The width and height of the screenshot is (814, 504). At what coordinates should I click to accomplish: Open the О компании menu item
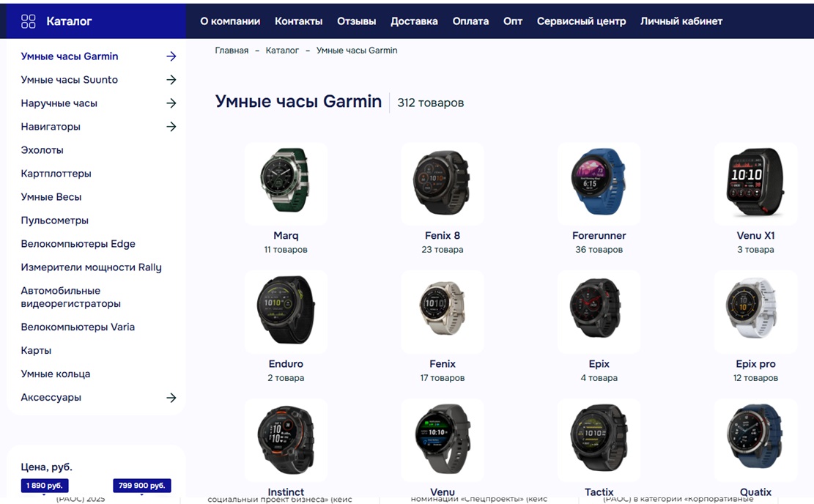[x=230, y=21]
